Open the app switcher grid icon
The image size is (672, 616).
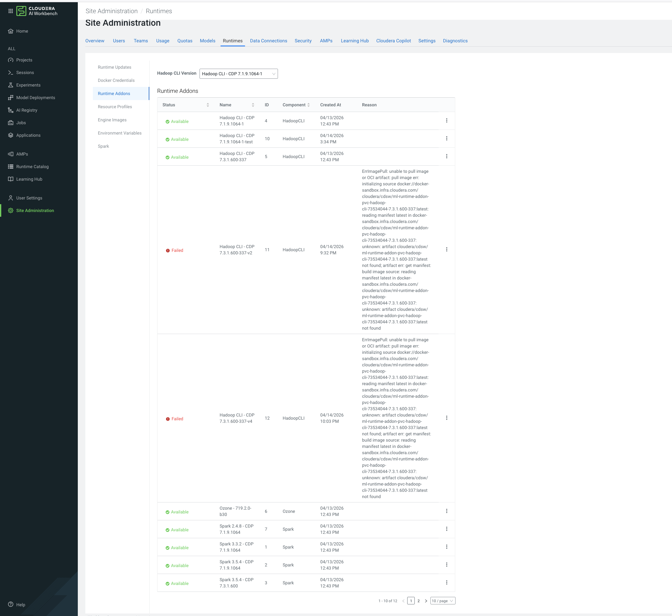click(10, 11)
